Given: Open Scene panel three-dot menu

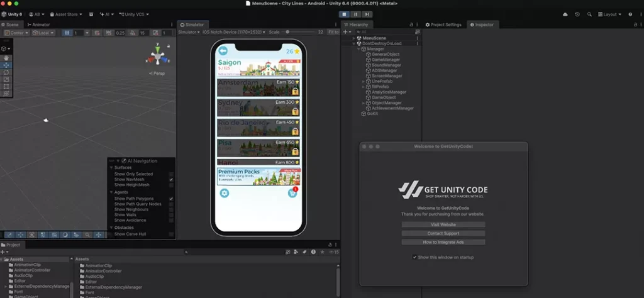Looking at the screenshot, I should 172,25.
